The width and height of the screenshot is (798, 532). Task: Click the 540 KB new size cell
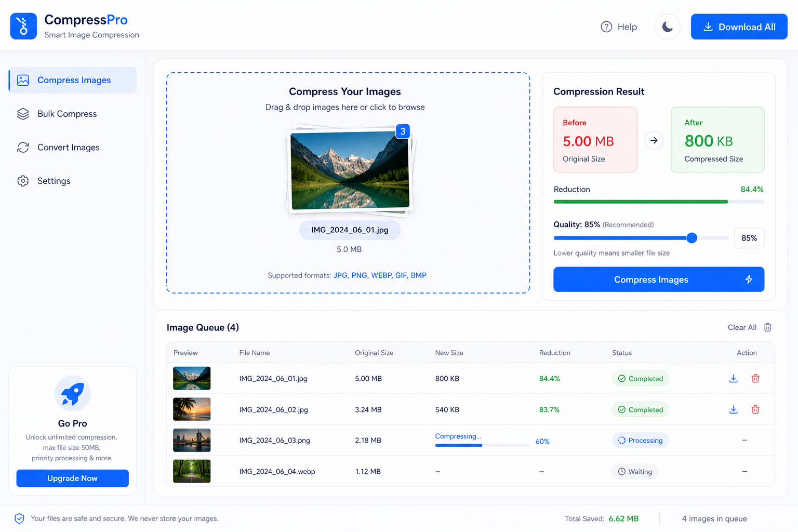pos(447,410)
